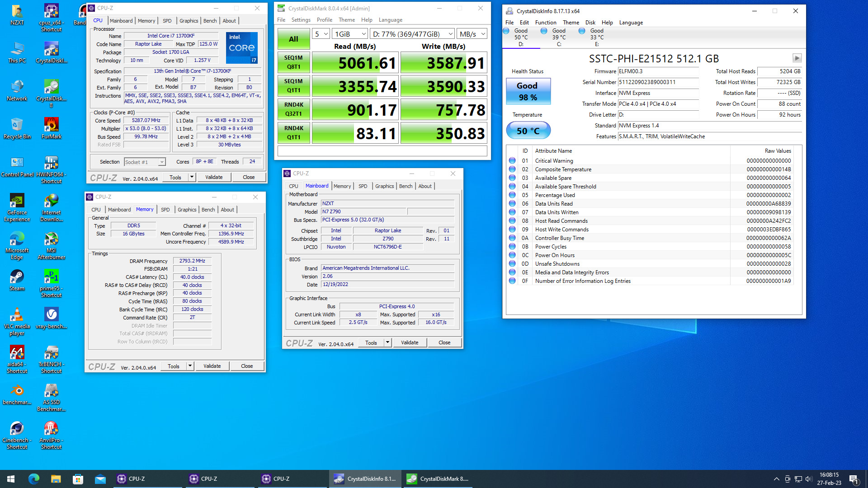Open the MB/s units dropdown
This screenshot has width=868, height=488.
pos(472,33)
